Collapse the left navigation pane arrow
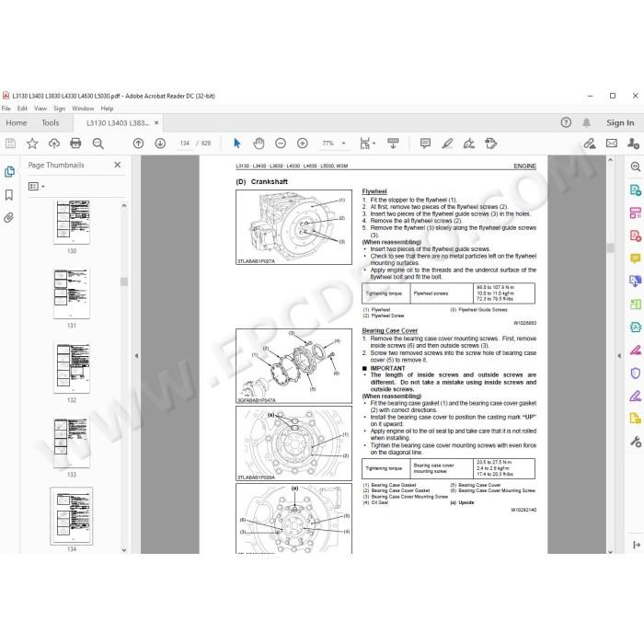The height and width of the screenshot is (644, 644). pyautogui.click(x=136, y=356)
